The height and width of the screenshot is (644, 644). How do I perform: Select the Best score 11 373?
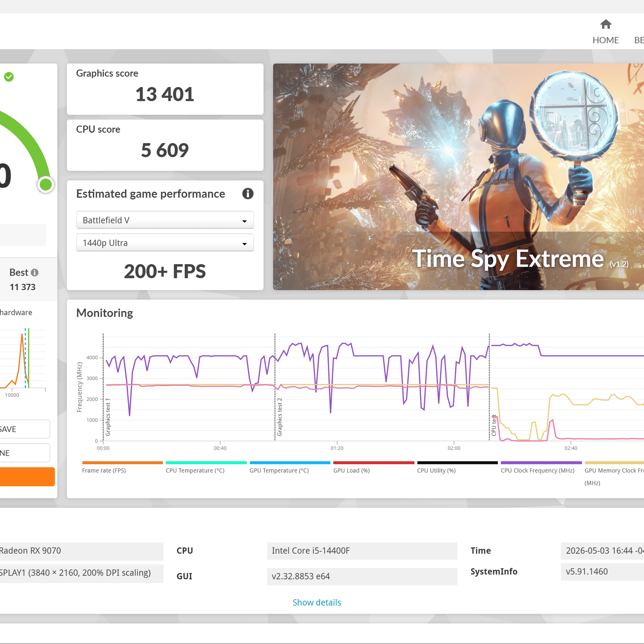pyautogui.click(x=23, y=287)
